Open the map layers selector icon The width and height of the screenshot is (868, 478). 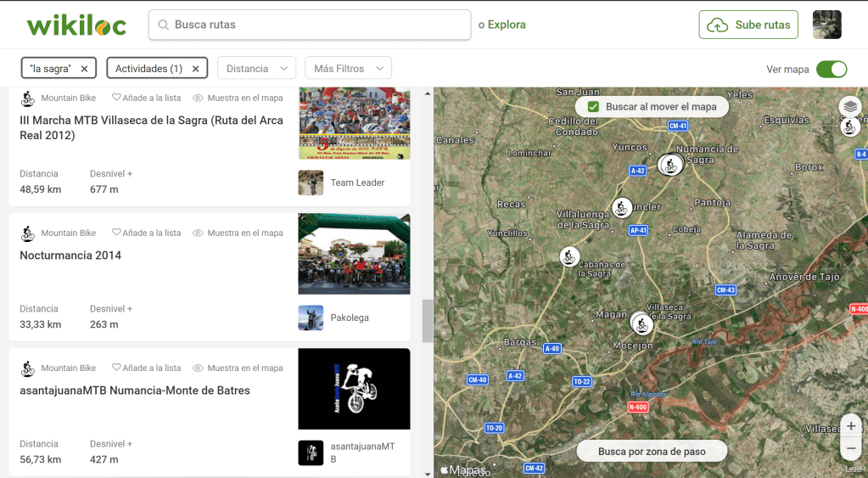point(850,106)
